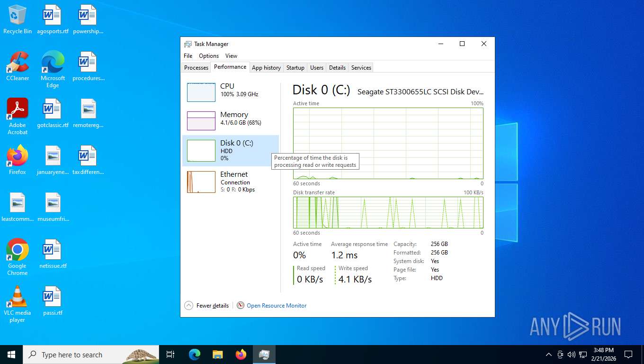Open the notification center icon

click(x=628, y=355)
